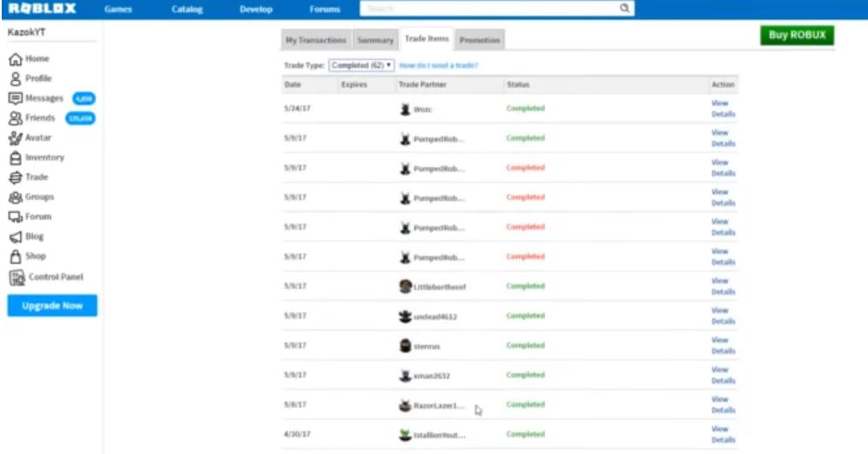Open the 'How do I send a trade?' link
Viewport: 868px width, 454px height.
point(439,65)
